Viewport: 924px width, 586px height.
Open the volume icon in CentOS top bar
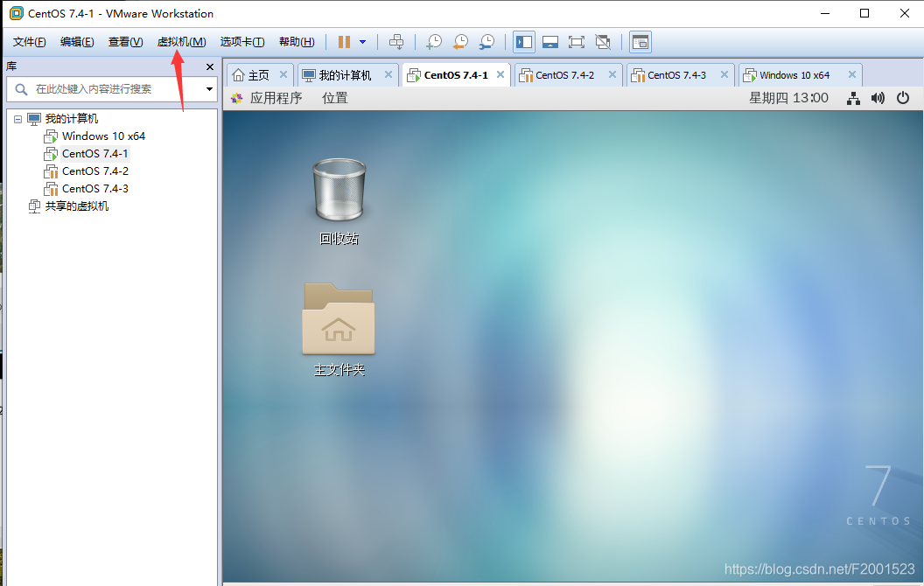click(878, 98)
